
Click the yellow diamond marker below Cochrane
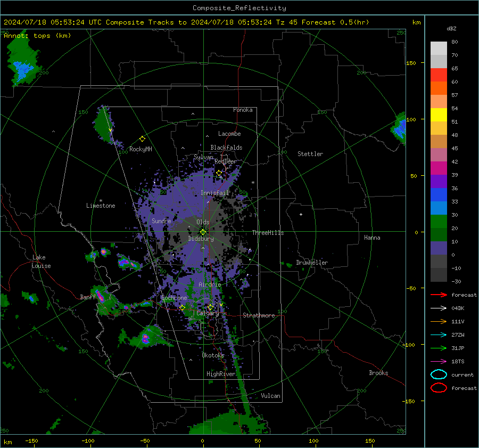pos(182,307)
